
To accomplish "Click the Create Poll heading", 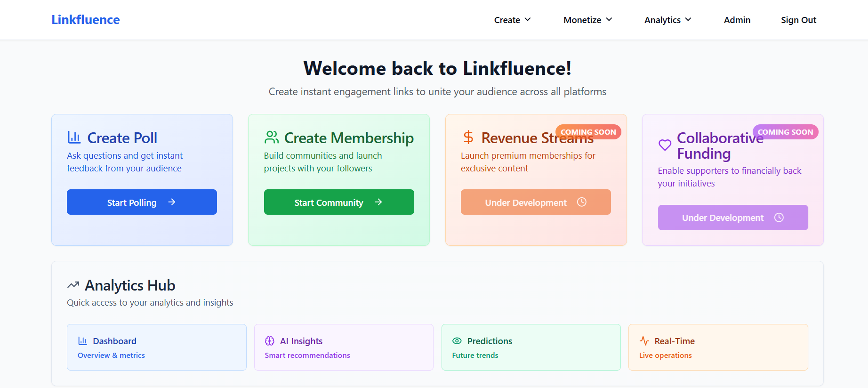I will [x=122, y=138].
